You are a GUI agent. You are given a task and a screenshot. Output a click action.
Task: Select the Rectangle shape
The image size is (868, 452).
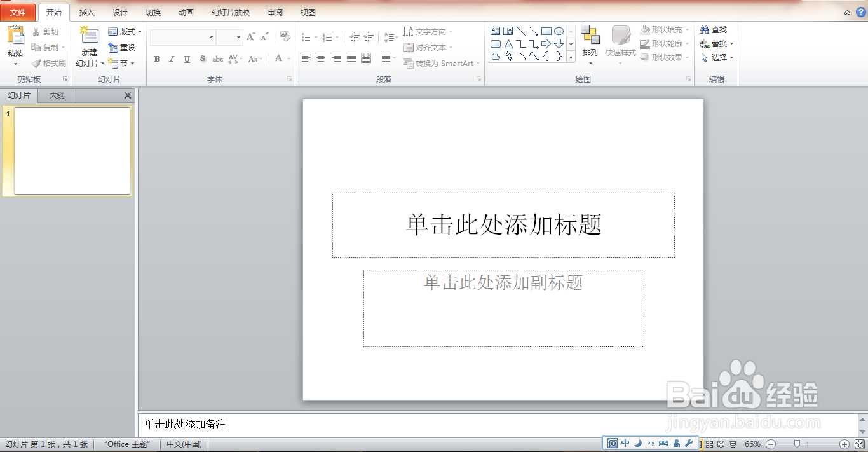pyautogui.click(x=546, y=31)
